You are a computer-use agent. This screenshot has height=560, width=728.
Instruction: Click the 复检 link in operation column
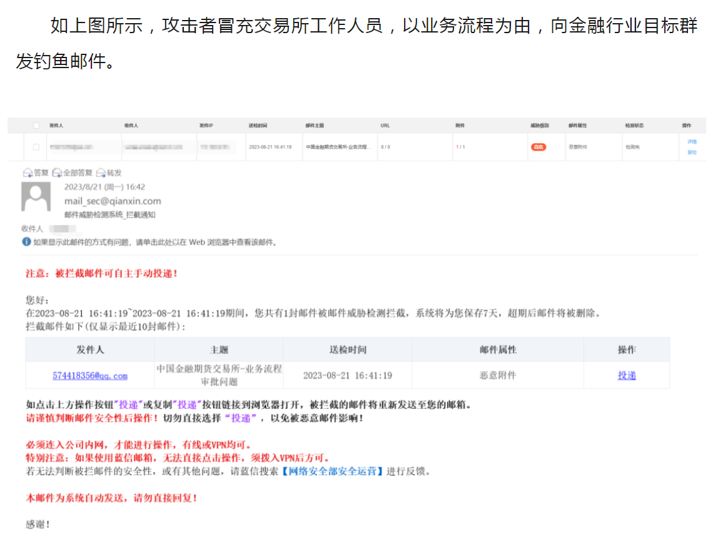(692, 152)
